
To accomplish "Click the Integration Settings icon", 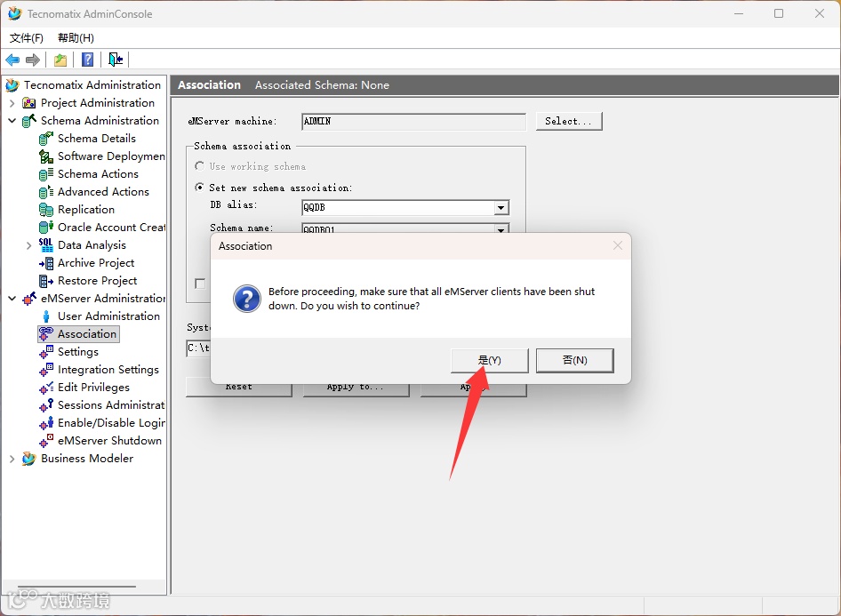I will click(x=46, y=370).
